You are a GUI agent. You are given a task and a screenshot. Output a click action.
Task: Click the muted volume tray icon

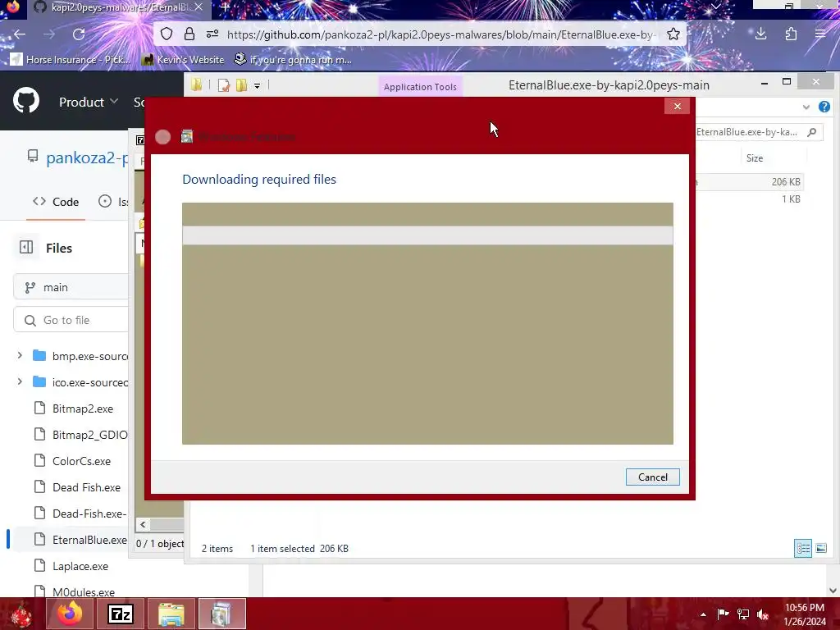pyautogui.click(x=762, y=614)
